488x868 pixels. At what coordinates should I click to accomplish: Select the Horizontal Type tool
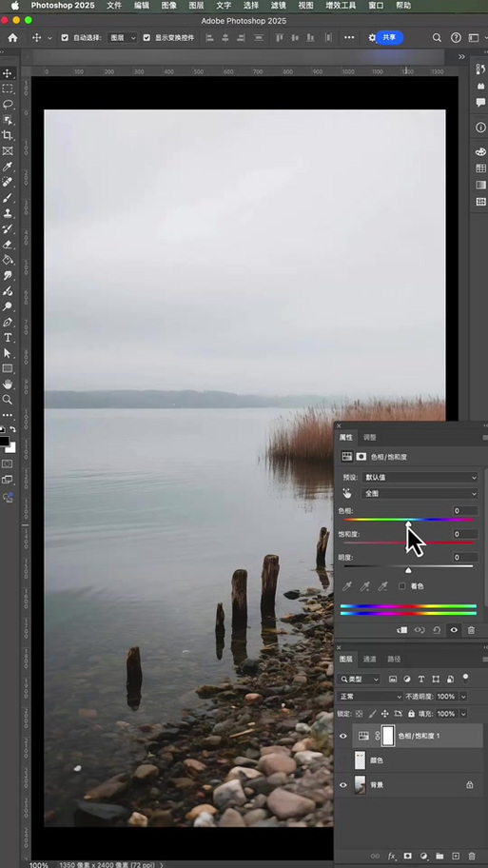click(8, 337)
